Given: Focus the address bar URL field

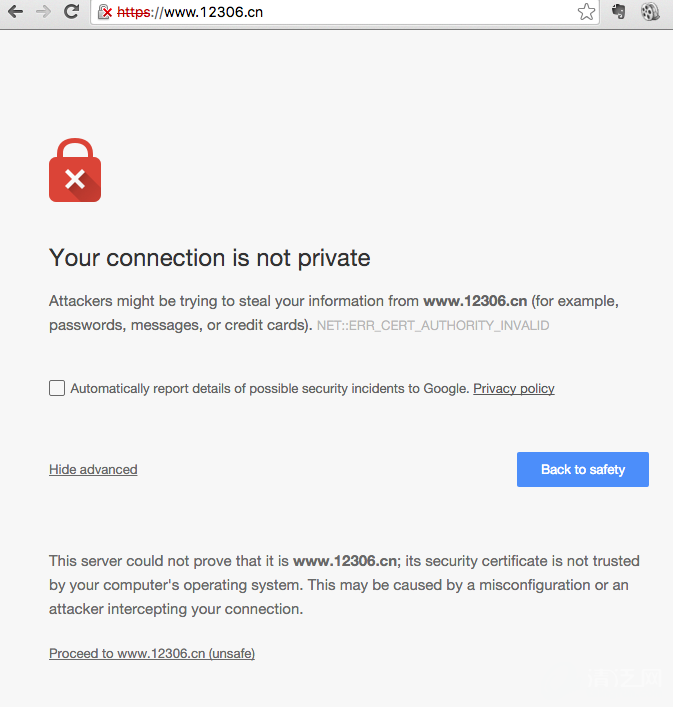Looking at the screenshot, I should click(x=350, y=12).
